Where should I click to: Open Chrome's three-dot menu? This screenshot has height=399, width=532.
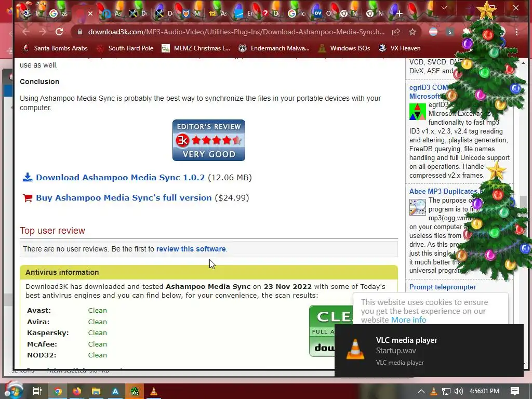click(516, 32)
